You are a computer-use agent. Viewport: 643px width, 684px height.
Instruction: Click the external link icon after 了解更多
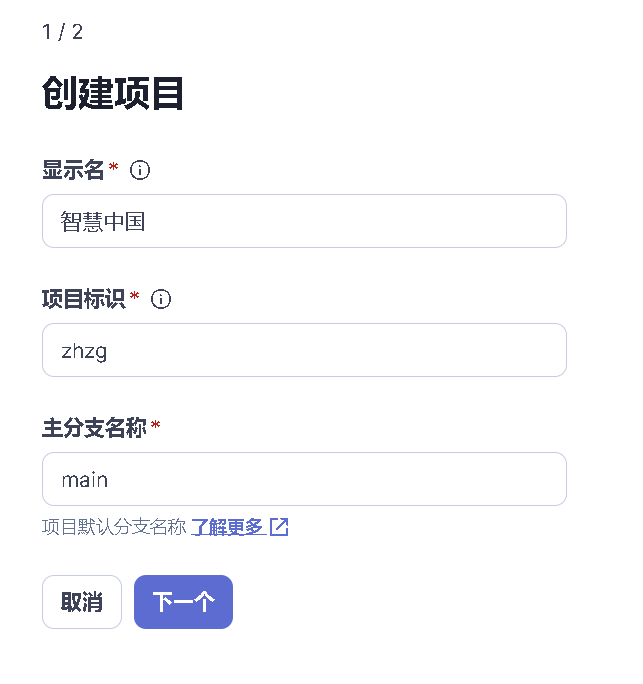click(279, 527)
